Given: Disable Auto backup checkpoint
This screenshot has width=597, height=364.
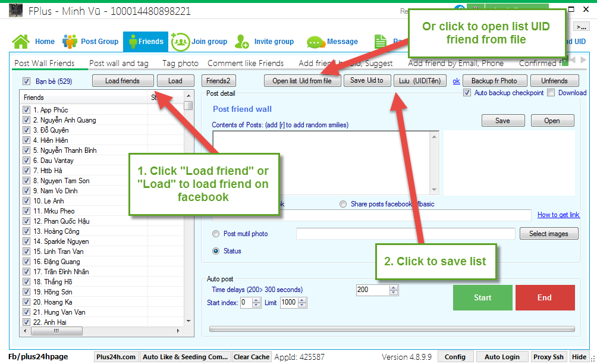Looking at the screenshot, I should coord(467,93).
